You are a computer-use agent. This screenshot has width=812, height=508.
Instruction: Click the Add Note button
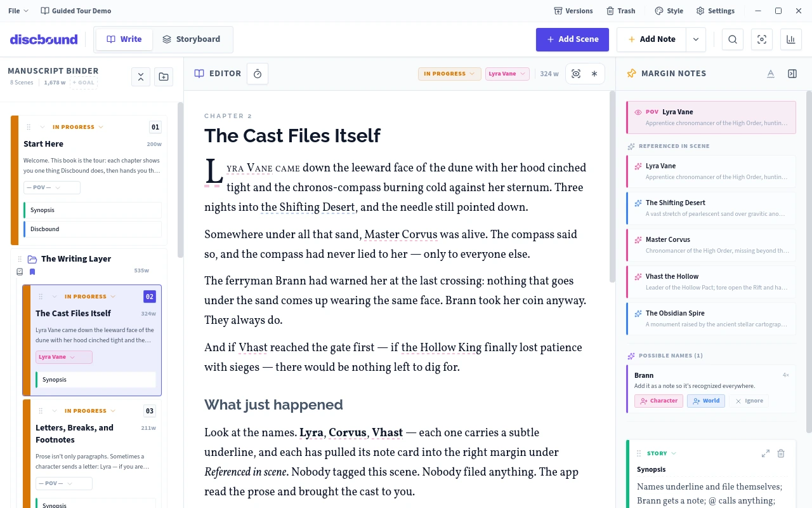[x=651, y=39]
